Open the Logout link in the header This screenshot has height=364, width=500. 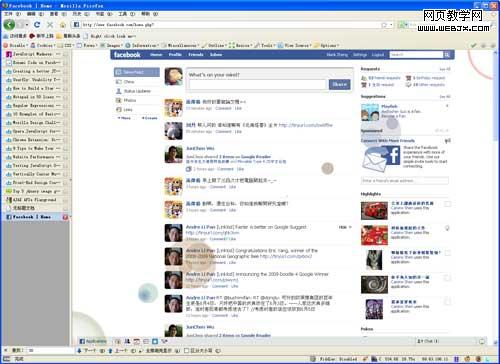pos(378,55)
